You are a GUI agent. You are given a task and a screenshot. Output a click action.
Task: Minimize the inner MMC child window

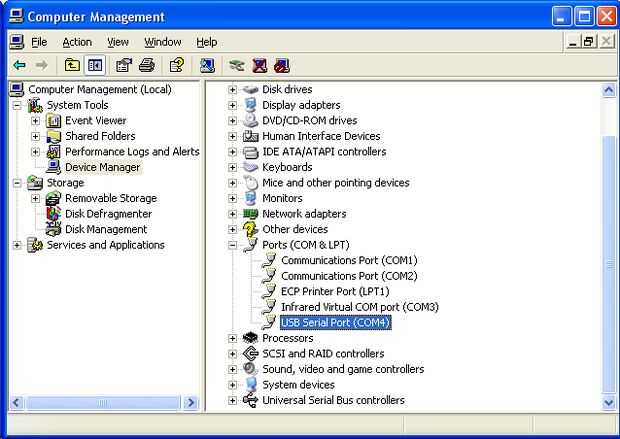click(573, 41)
